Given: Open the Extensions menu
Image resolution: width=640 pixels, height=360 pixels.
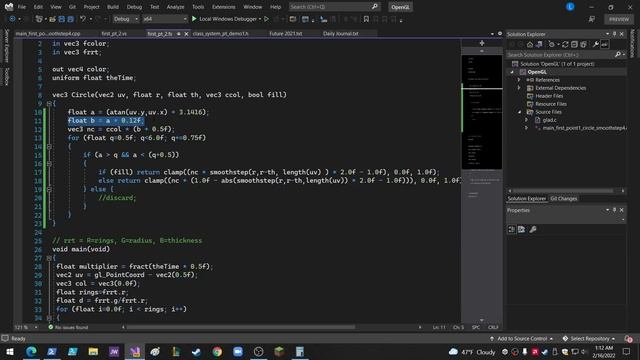Looking at the screenshot, I should coord(224,7).
